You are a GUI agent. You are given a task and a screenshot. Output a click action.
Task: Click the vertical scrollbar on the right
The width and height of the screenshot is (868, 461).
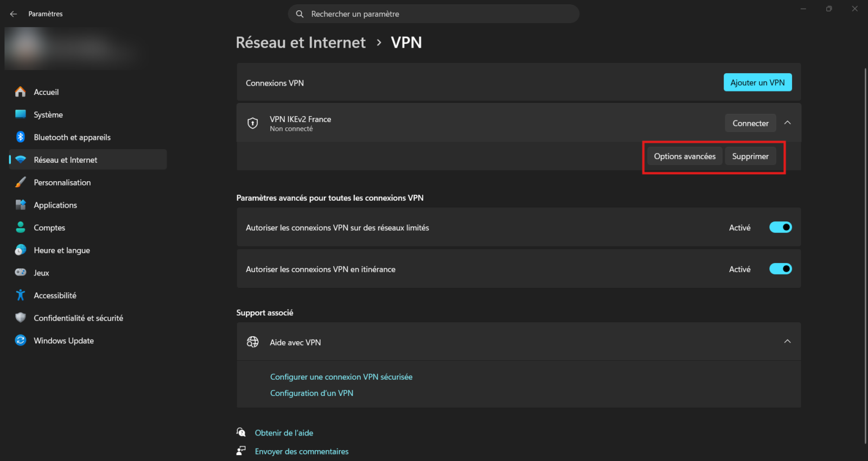(865, 255)
